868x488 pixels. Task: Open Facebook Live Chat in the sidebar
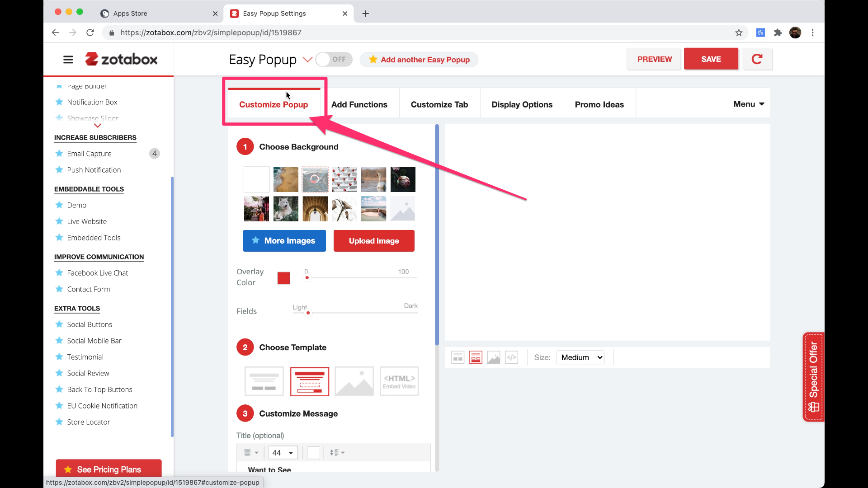[98, 273]
